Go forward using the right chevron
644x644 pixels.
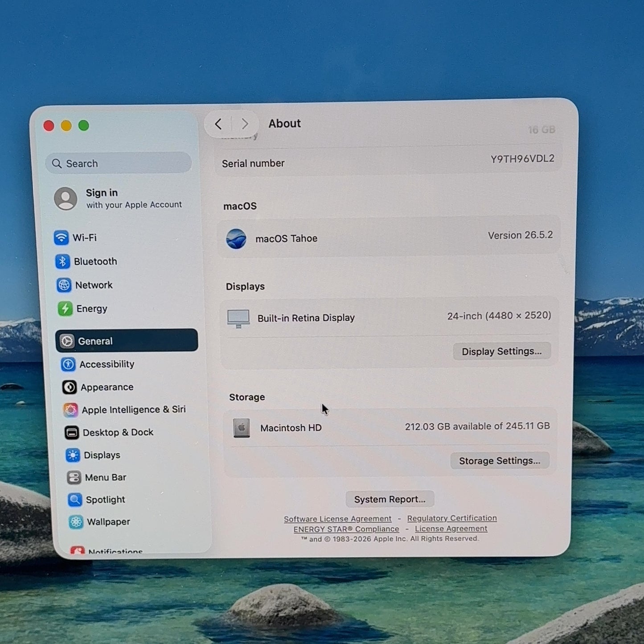245,124
